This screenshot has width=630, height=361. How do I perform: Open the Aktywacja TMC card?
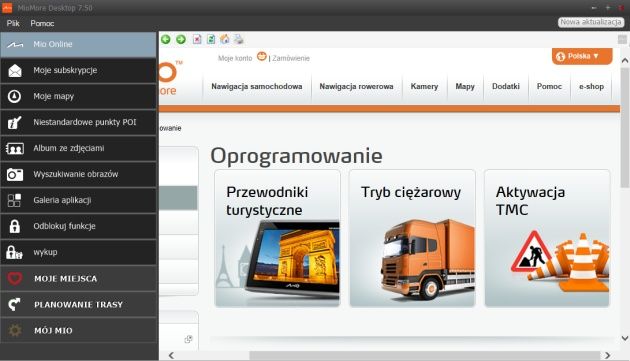coord(547,238)
